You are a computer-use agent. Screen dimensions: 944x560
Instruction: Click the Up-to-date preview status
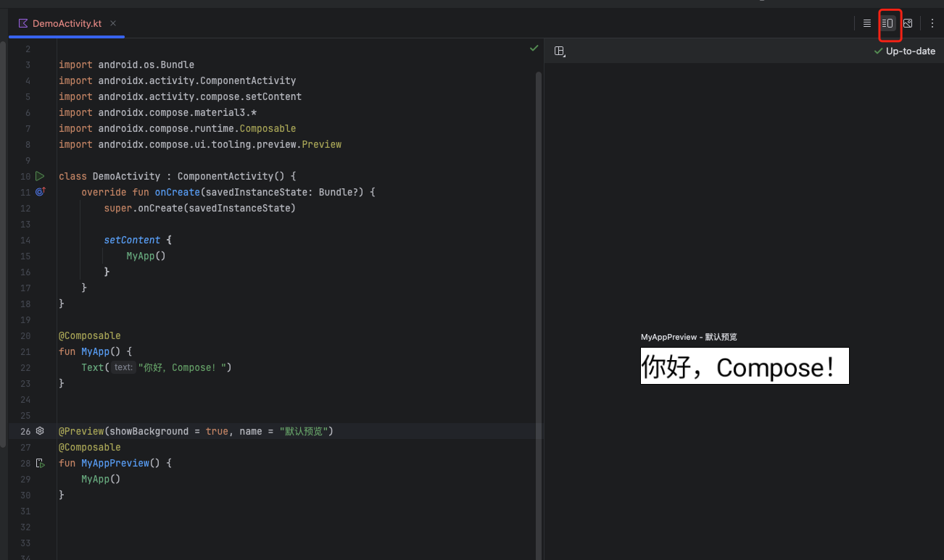click(x=905, y=51)
